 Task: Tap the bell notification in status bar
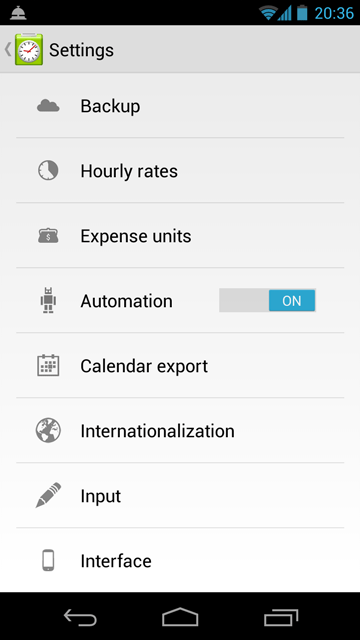(18, 13)
